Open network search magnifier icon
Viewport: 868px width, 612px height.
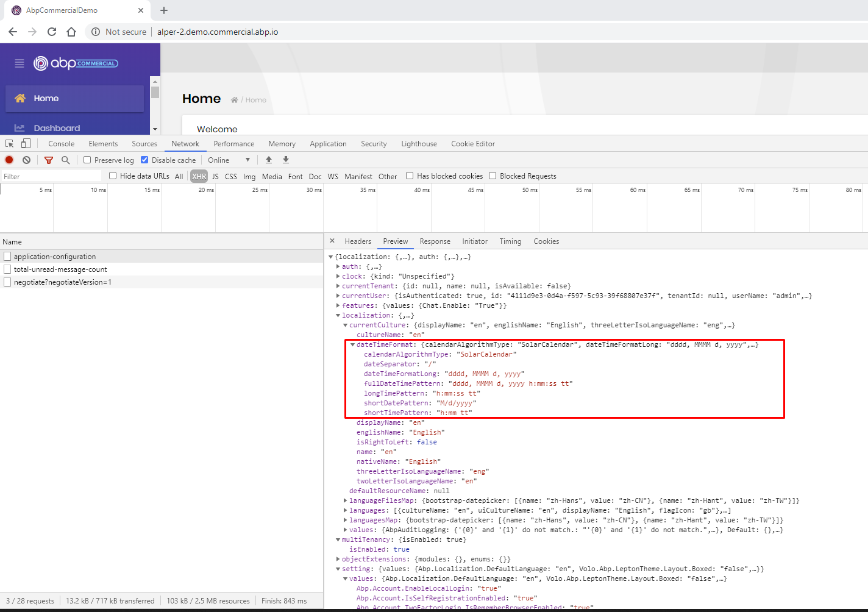tap(66, 160)
